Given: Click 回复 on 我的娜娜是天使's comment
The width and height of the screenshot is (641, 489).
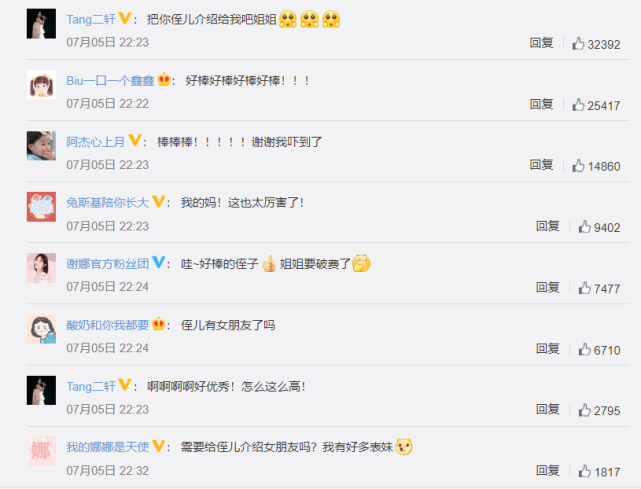Looking at the screenshot, I should click(548, 471).
